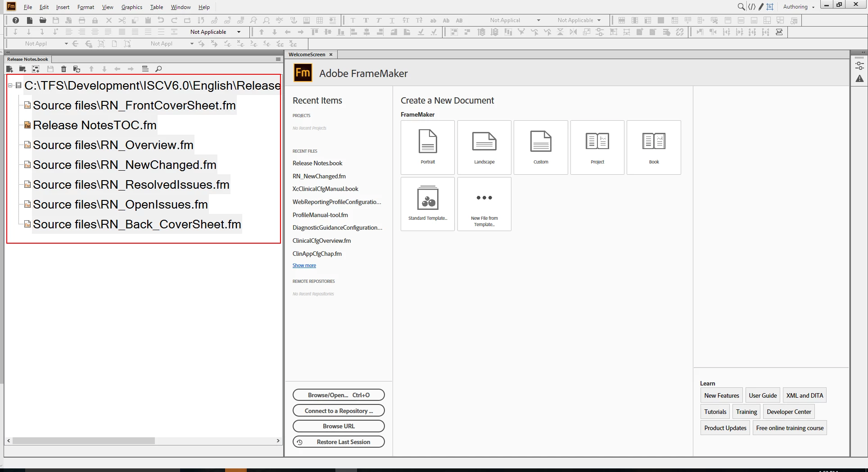Open Standard Templates tile
The image size is (868, 472).
(x=428, y=204)
